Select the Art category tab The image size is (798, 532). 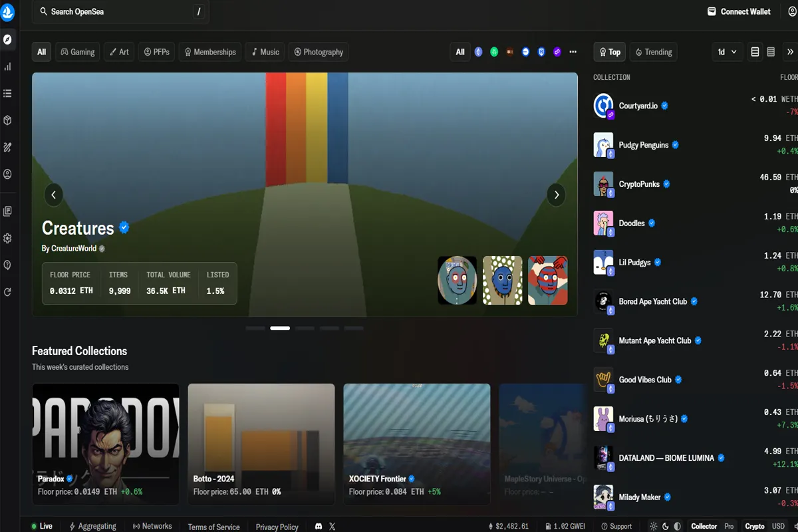pyautogui.click(x=120, y=52)
